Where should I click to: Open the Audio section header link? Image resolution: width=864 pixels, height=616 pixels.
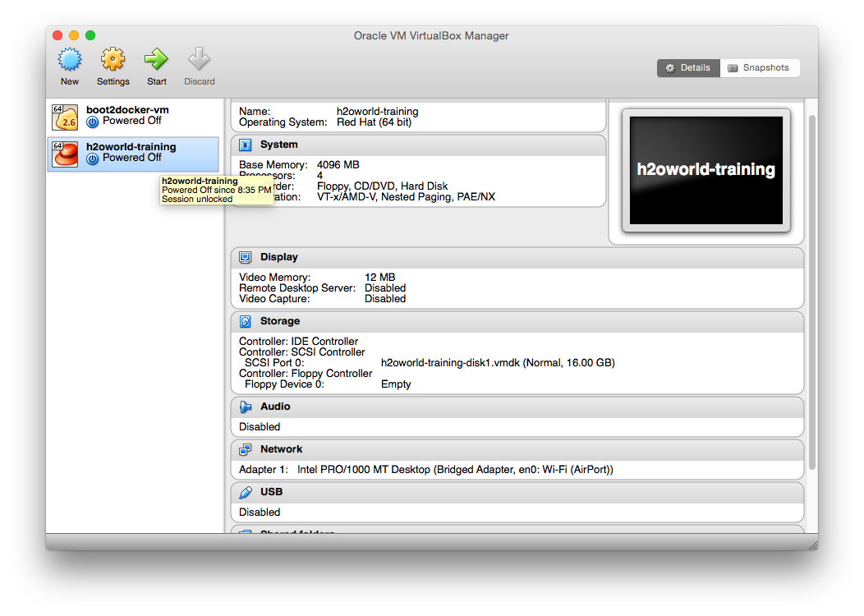click(x=275, y=406)
